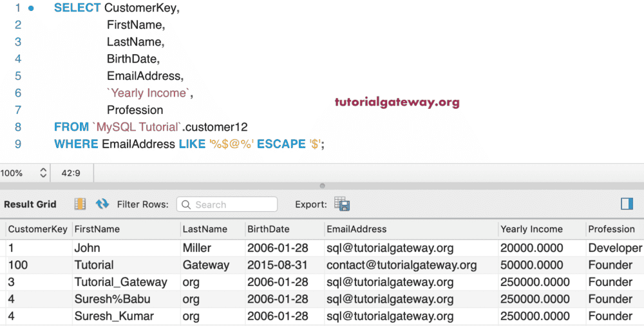Screen dimensions: 644x326
Task: Click the Yearly Income column header
Action: 531,229
